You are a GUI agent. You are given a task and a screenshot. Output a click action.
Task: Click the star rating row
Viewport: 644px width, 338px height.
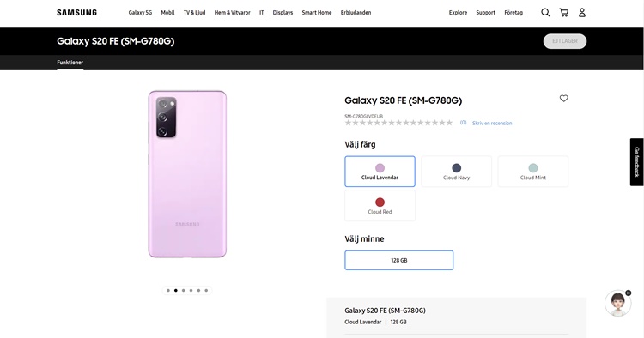click(398, 123)
